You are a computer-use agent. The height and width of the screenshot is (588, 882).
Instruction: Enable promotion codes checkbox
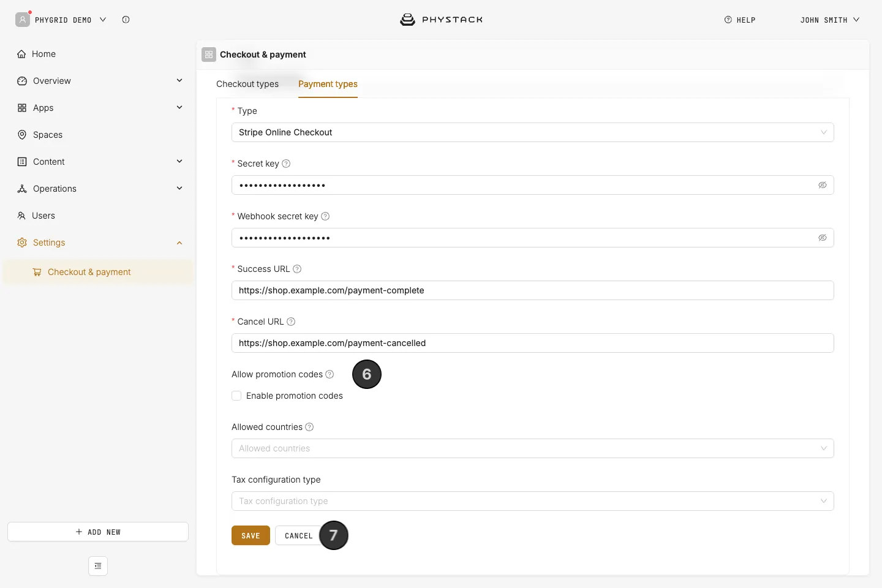click(x=236, y=396)
